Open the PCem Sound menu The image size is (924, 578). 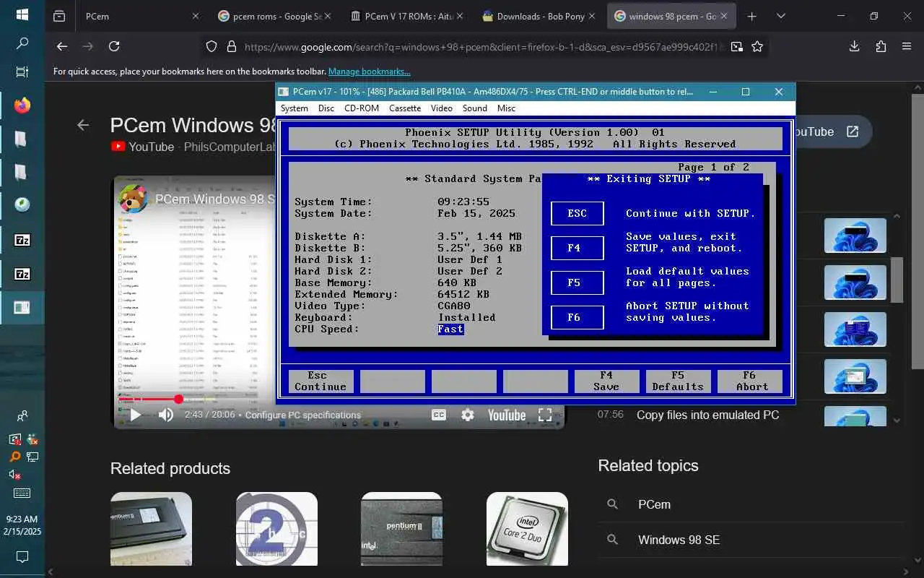point(475,108)
